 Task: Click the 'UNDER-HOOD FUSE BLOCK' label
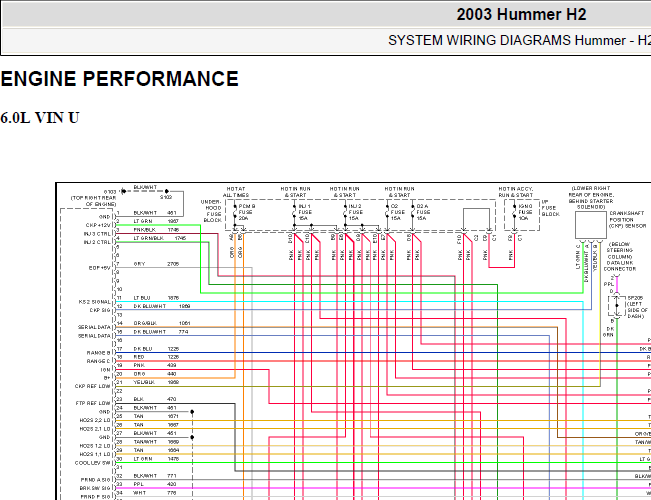tap(212, 211)
